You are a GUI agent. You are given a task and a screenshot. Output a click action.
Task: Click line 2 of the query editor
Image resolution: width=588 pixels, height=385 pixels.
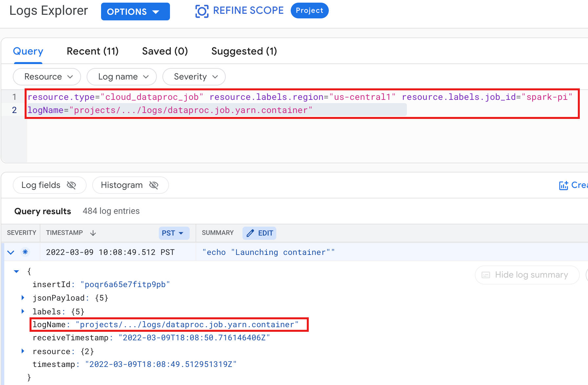coord(197,110)
